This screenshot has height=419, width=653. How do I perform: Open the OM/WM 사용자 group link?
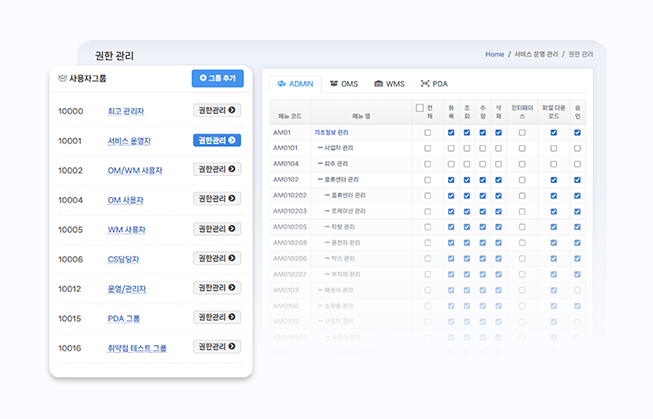(135, 171)
